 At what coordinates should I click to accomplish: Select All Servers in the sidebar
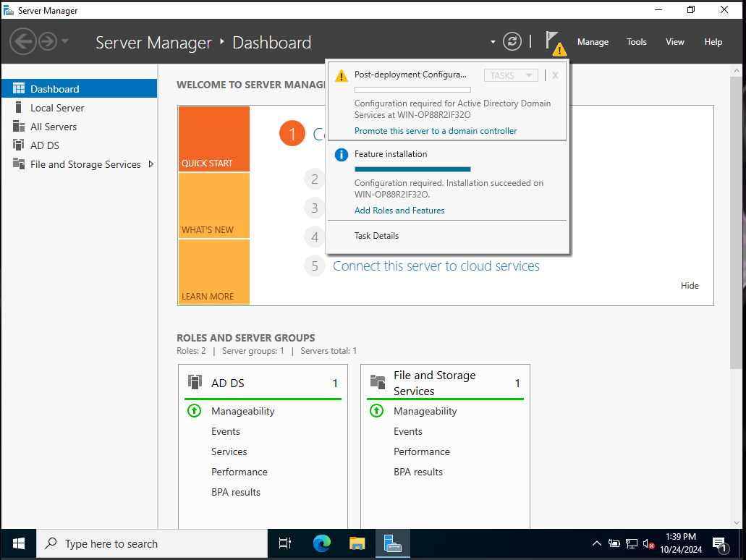79,127
